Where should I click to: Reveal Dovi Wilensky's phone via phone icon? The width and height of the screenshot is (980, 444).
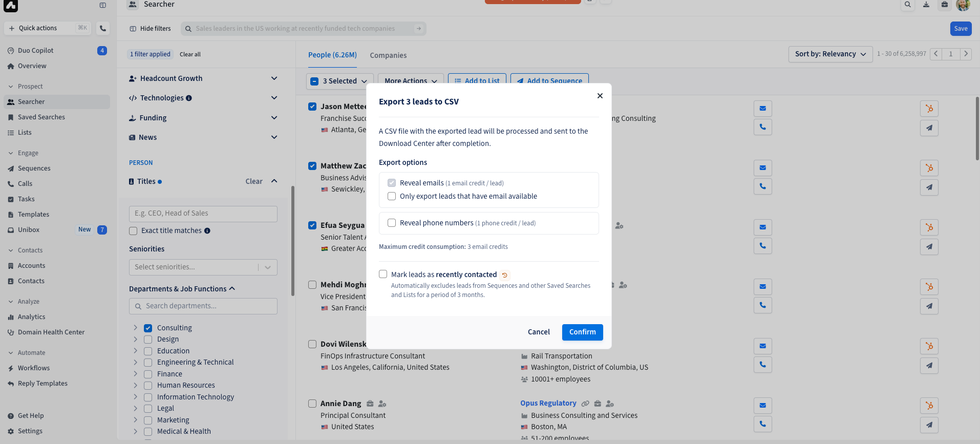point(762,365)
